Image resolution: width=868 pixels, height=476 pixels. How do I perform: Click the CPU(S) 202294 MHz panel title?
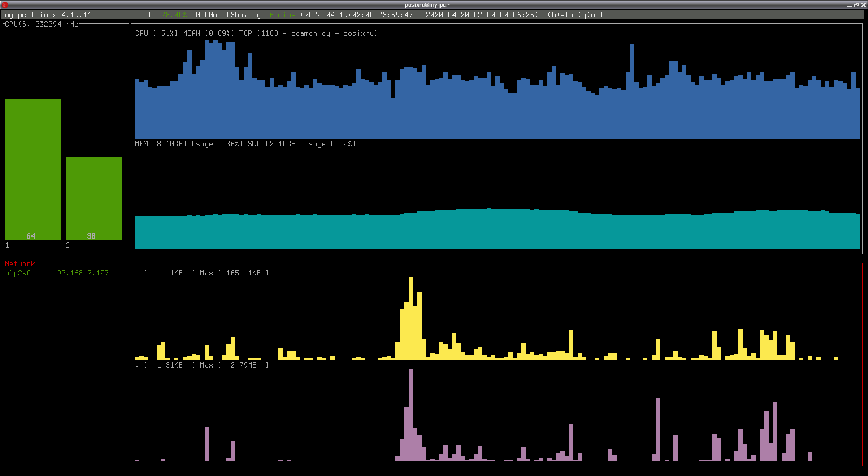[42, 24]
